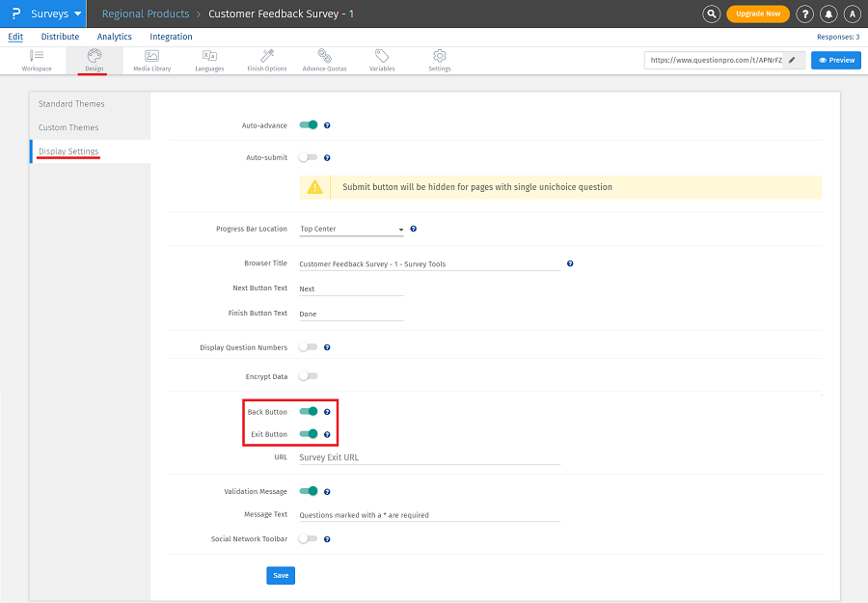Turn on Display Question Numbers toggle

(308, 346)
